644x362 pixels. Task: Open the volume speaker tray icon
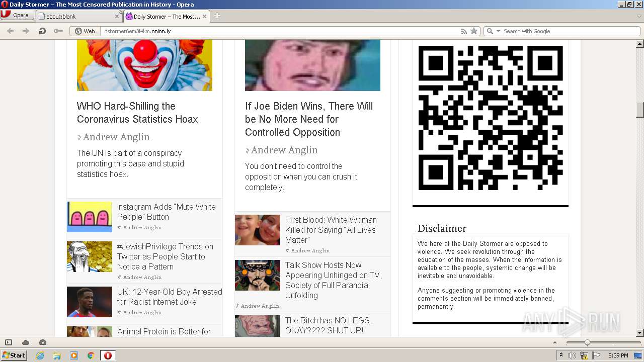click(x=572, y=355)
